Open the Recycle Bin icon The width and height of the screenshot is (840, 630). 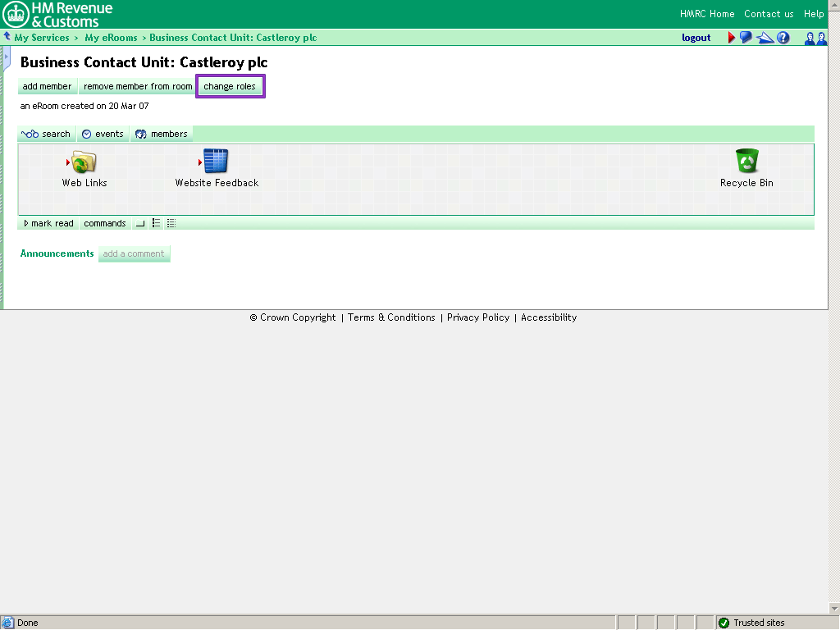(x=746, y=162)
